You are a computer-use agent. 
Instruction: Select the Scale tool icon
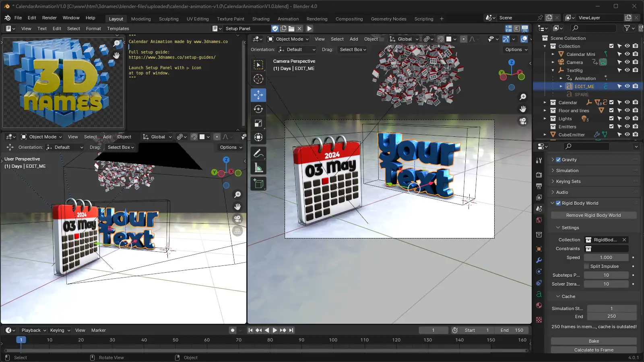coord(258,123)
